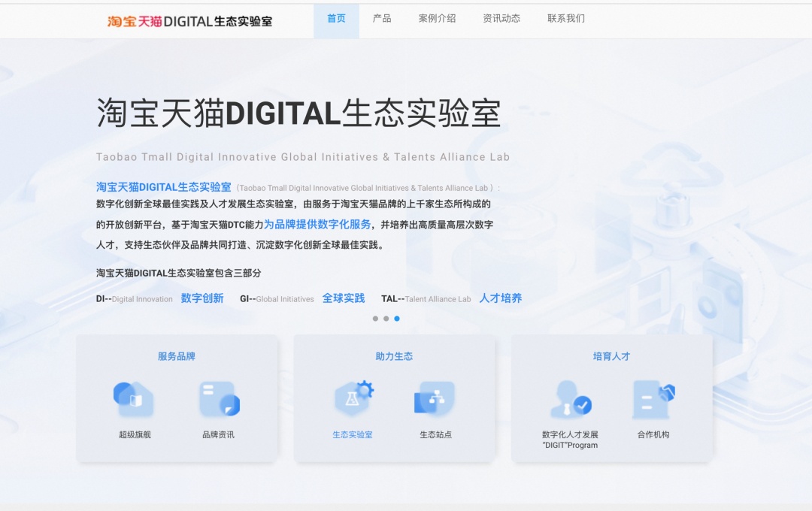Click the blue 淘宝天猫DIGITAL生态实验室 paragraph heading
The height and width of the screenshot is (511, 812).
[x=164, y=187]
